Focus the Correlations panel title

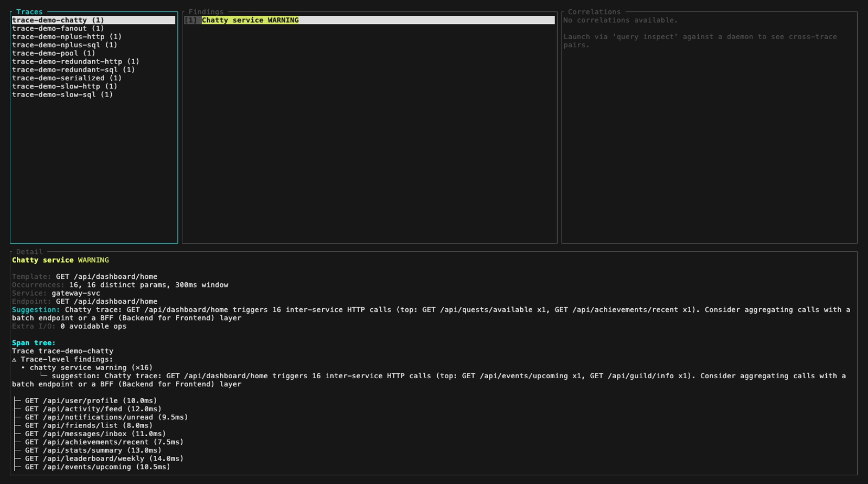594,12
